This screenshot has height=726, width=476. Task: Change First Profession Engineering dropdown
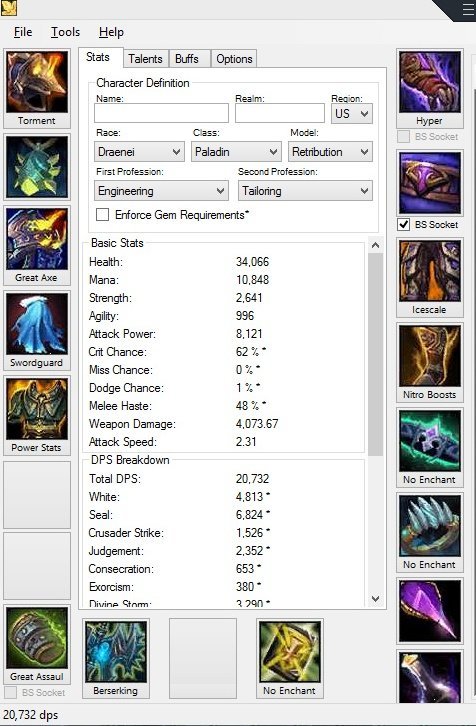[x=161, y=191]
